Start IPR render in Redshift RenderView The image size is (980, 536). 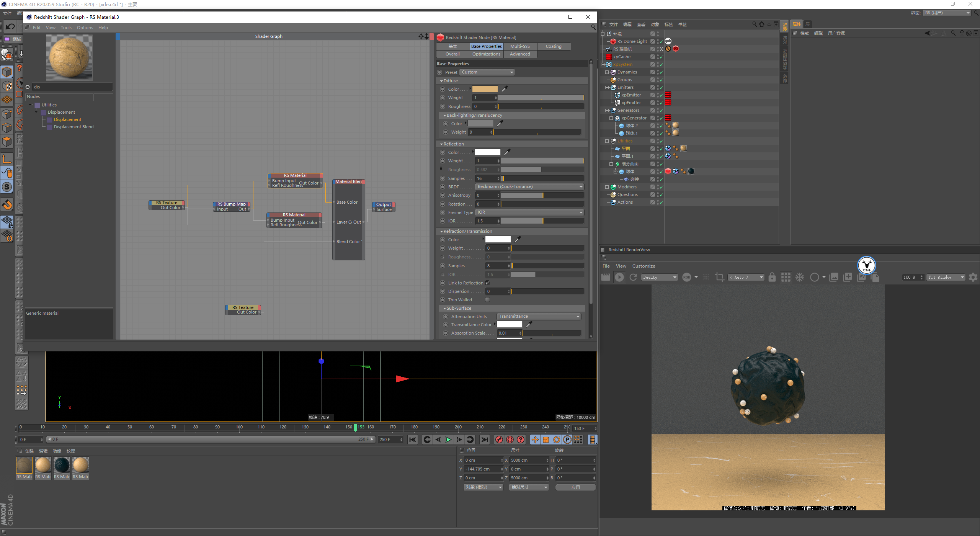619,277
